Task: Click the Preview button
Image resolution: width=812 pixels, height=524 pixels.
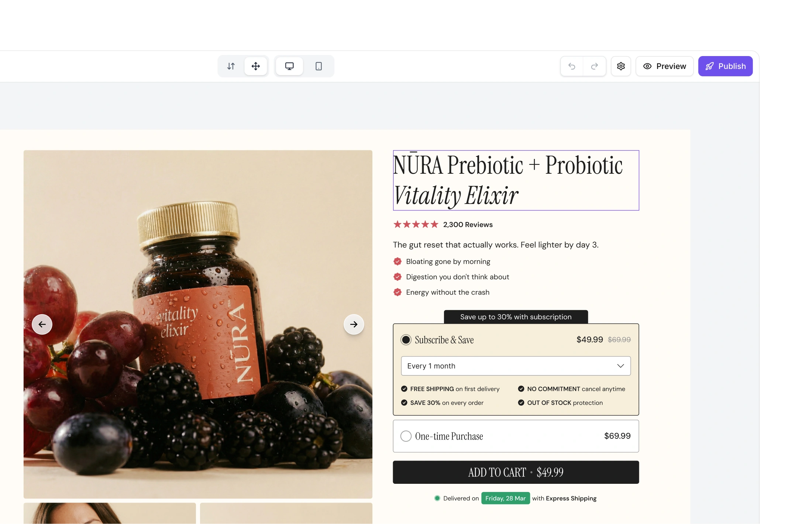Action: pos(664,66)
